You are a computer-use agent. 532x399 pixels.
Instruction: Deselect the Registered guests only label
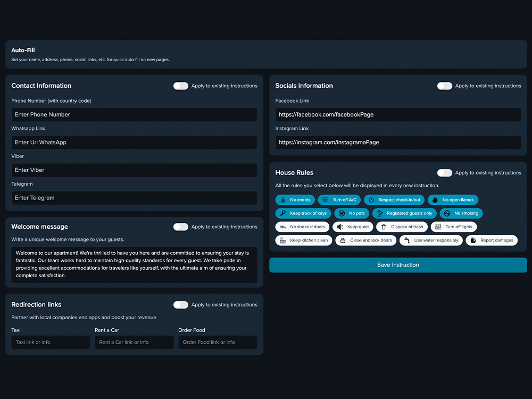410,213
